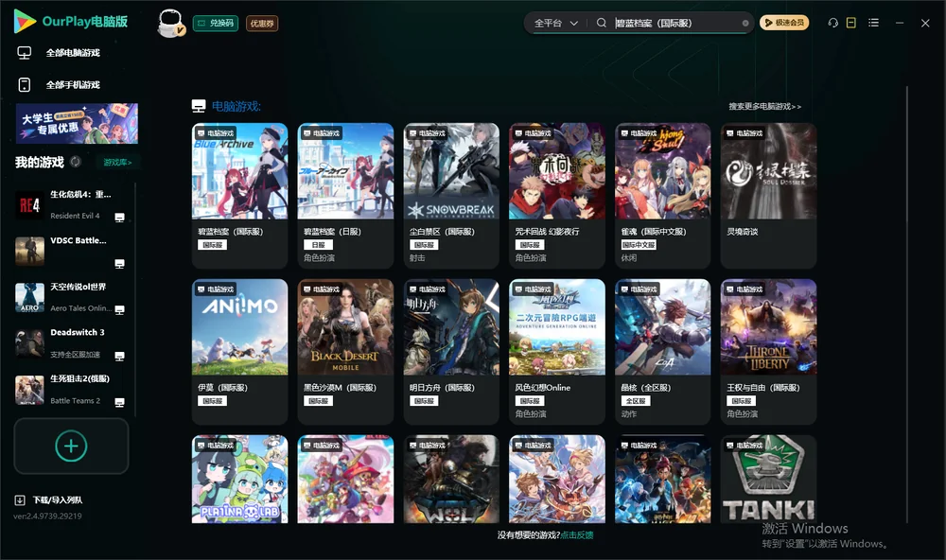The height and width of the screenshot is (560, 946).
Task: Open the user avatar profile
Action: [x=170, y=23]
